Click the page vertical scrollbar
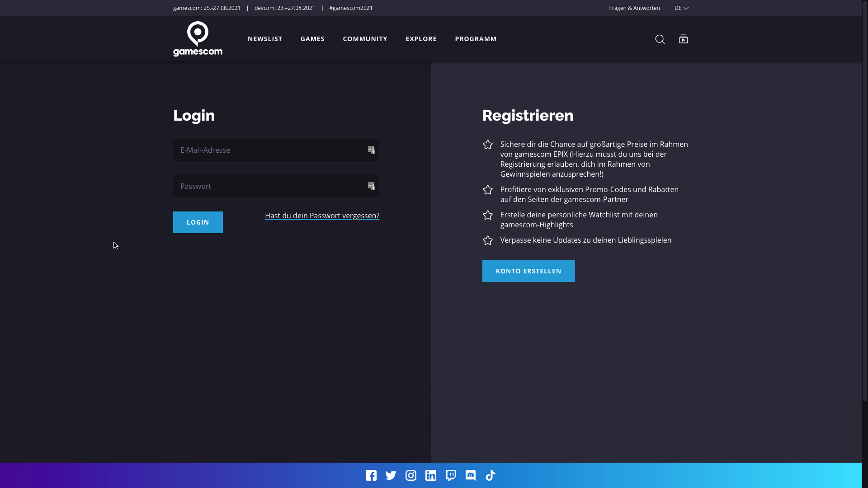Screen dimensions: 868x488 point(865,201)
